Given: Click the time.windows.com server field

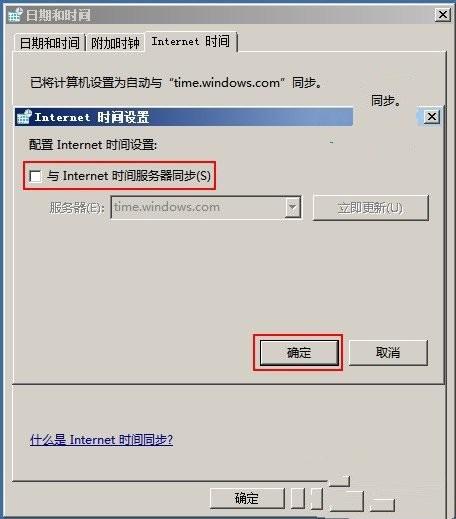Looking at the screenshot, I should point(206,207).
